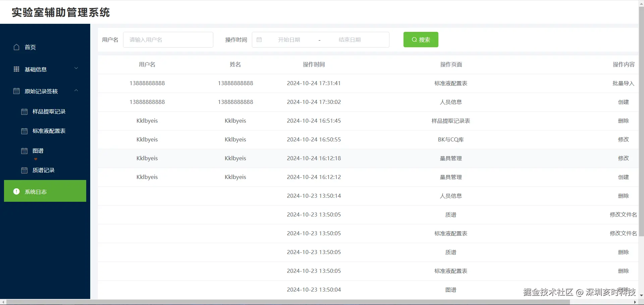Click the timestamp 2024-10-24 16:50:55
The image size is (644, 305).
tap(314, 139)
